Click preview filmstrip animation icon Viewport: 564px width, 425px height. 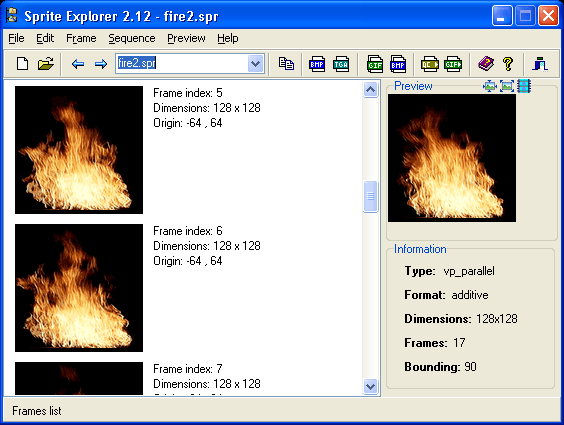coord(524,86)
